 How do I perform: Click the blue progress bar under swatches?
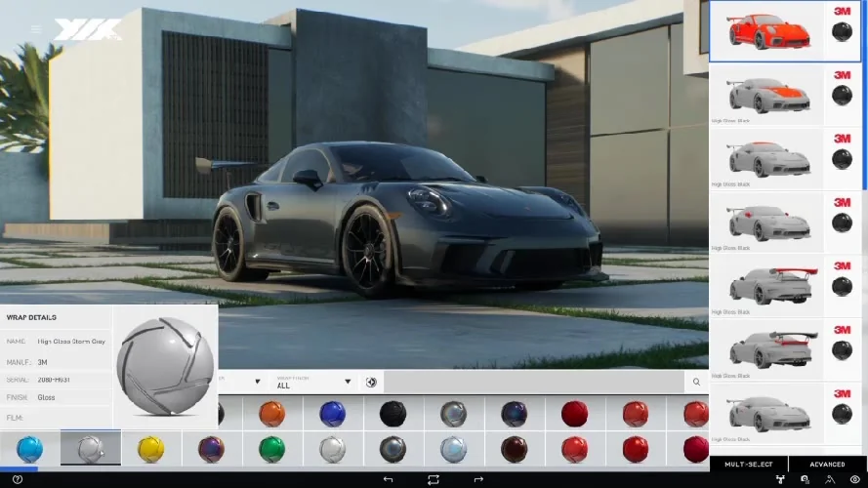19,469
